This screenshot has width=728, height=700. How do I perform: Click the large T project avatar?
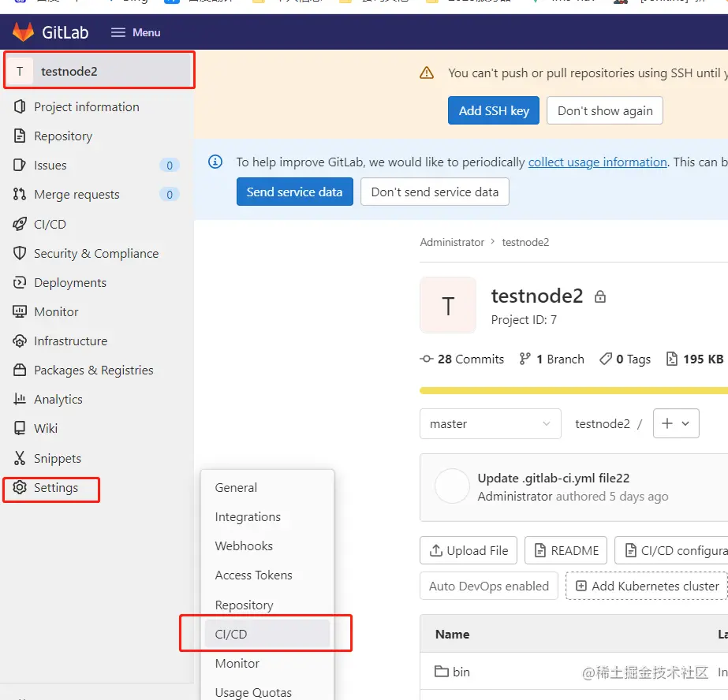tap(448, 305)
